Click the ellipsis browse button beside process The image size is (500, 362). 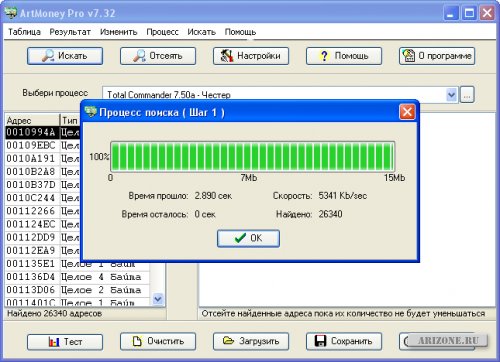pyautogui.click(x=467, y=95)
